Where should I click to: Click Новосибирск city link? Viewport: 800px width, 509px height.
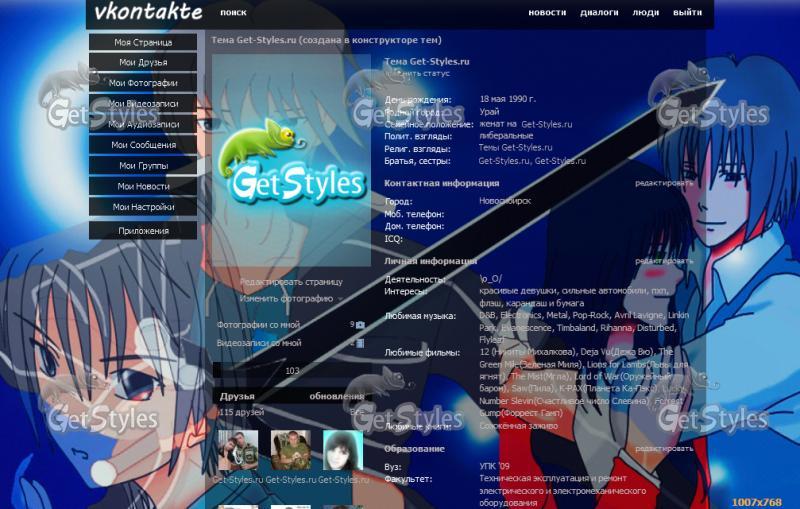[505, 201]
